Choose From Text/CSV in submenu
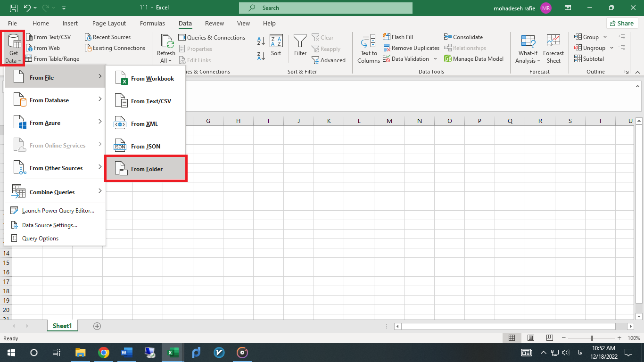Viewport: 644px width, 362px height. coord(146,101)
